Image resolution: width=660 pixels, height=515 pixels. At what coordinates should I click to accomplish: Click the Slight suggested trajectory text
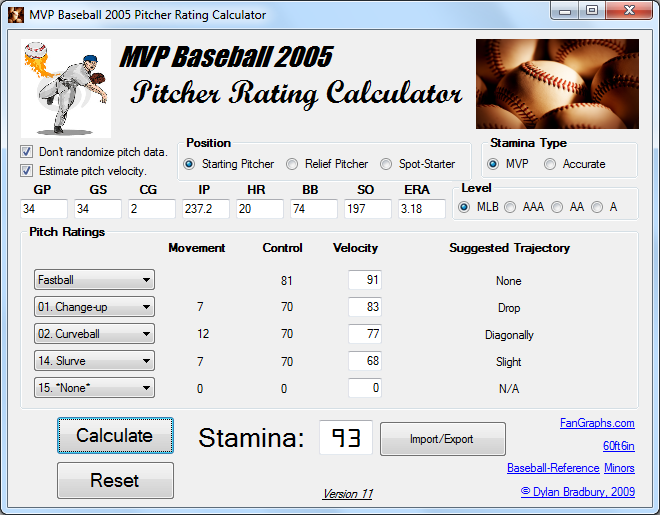coord(508,362)
